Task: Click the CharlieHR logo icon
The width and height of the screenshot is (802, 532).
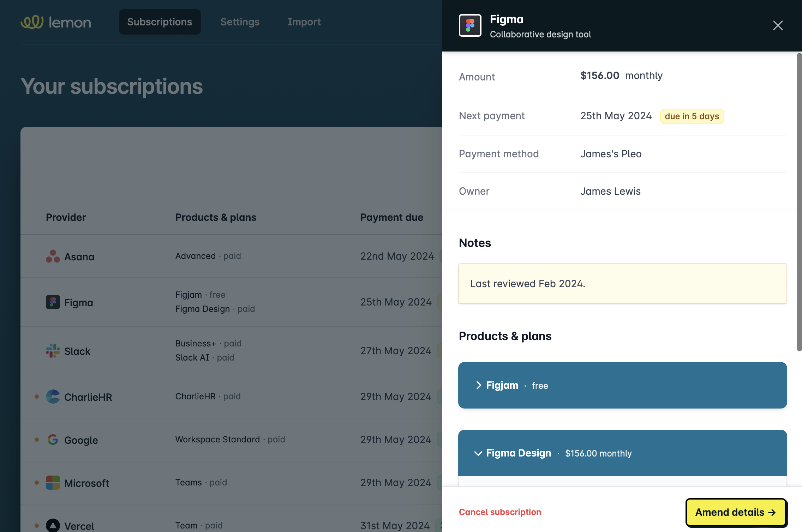Action: (x=53, y=397)
